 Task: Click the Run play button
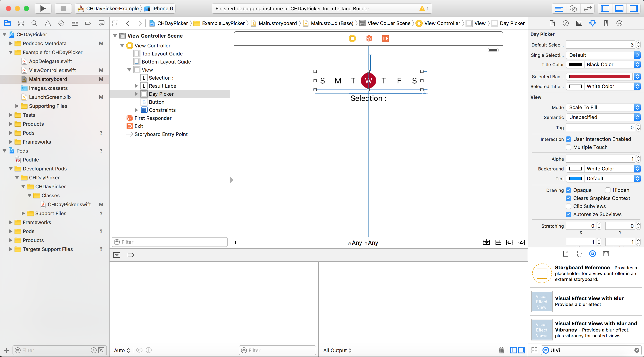pos(43,8)
